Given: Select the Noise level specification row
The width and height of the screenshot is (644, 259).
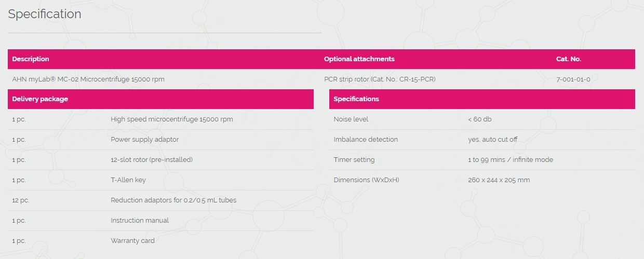Looking at the screenshot, I should [x=351, y=119].
